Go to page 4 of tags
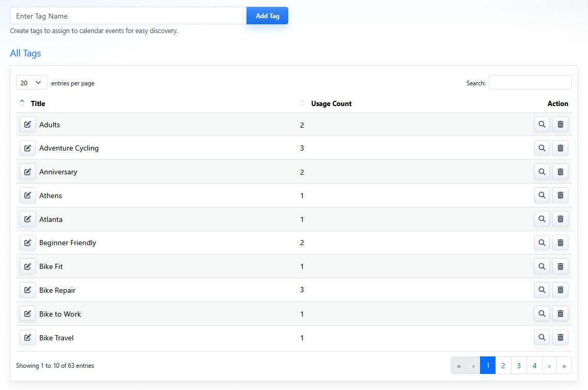Viewport: 588px width, 390px height. [534, 366]
